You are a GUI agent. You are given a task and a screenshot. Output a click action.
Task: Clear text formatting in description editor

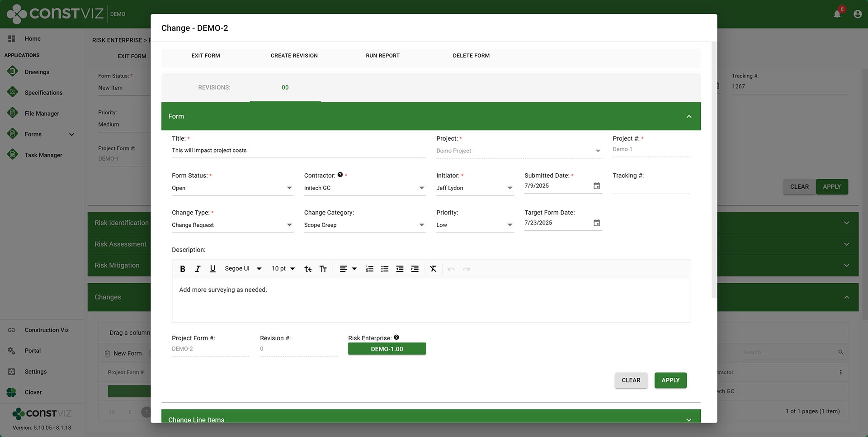pyautogui.click(x=433, y=269)
